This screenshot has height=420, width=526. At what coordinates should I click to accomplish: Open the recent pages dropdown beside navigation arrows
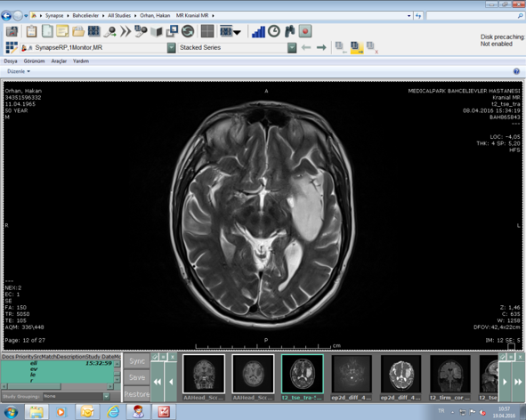[26, 16]
